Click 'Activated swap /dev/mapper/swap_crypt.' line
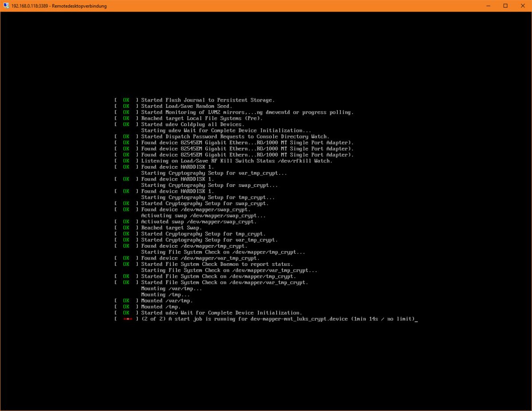The width and height of the screenshot is (532, 411). [x=199, y=221]
